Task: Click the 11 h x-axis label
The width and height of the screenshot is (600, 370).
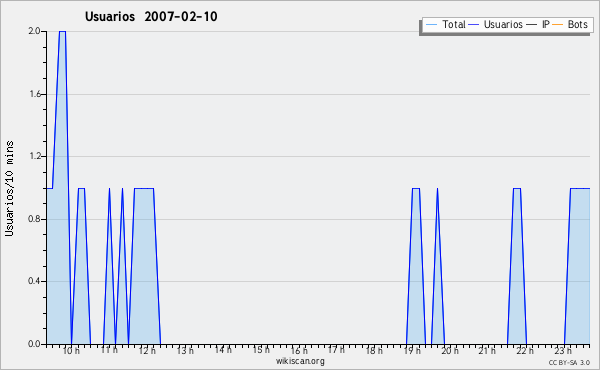Action: 109,350
